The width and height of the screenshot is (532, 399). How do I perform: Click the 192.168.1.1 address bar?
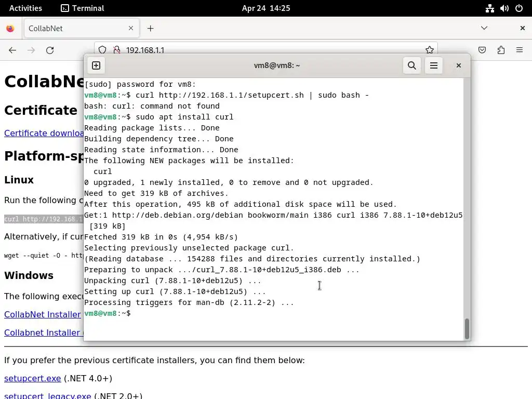click(266, 50)
